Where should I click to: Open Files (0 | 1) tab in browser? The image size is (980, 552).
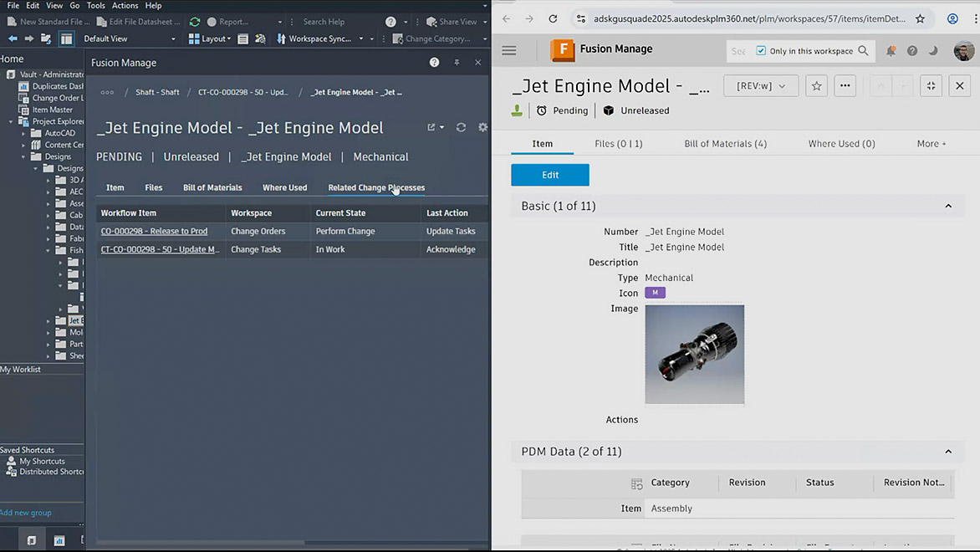[x=619, y=144]
